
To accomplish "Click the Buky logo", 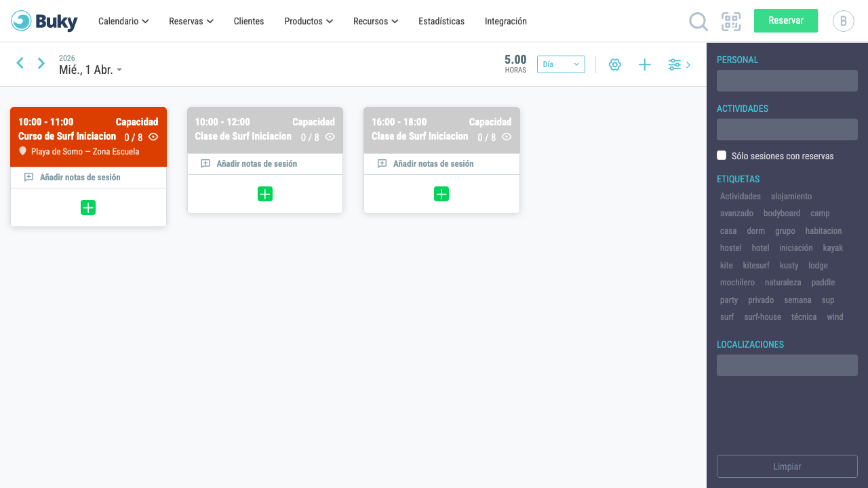I will coord(44,21).
